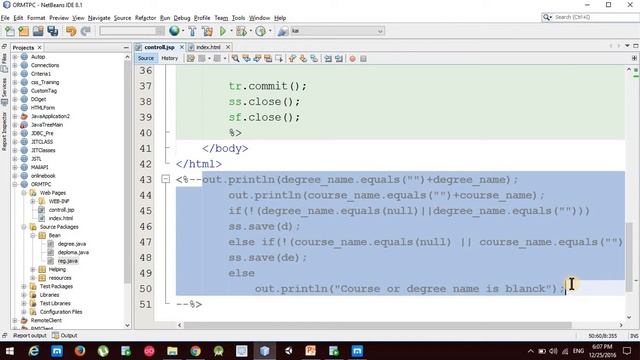Click the Previous Bookmark editor icon
The width and height of the screenshot is (640, 360).
(292, 59)
